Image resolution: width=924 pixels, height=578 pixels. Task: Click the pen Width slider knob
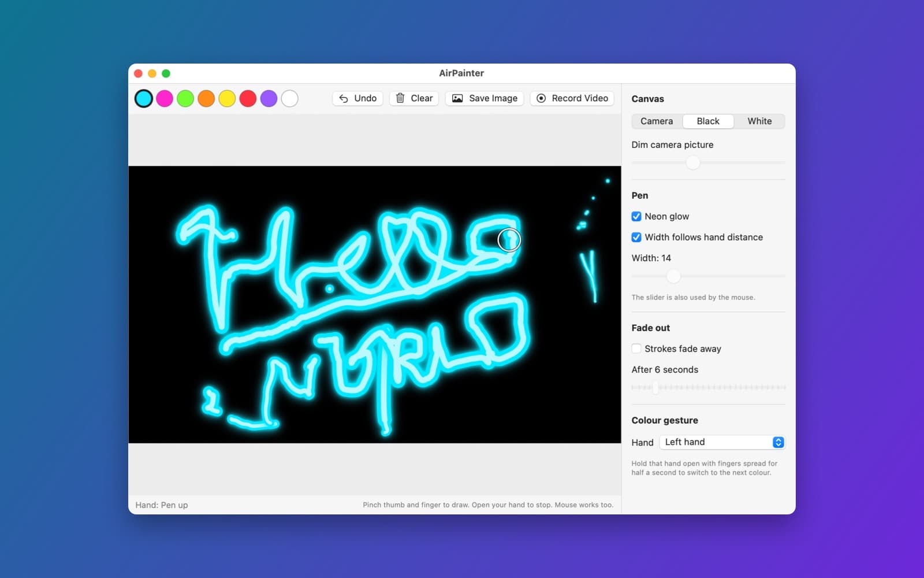[673, 276]
